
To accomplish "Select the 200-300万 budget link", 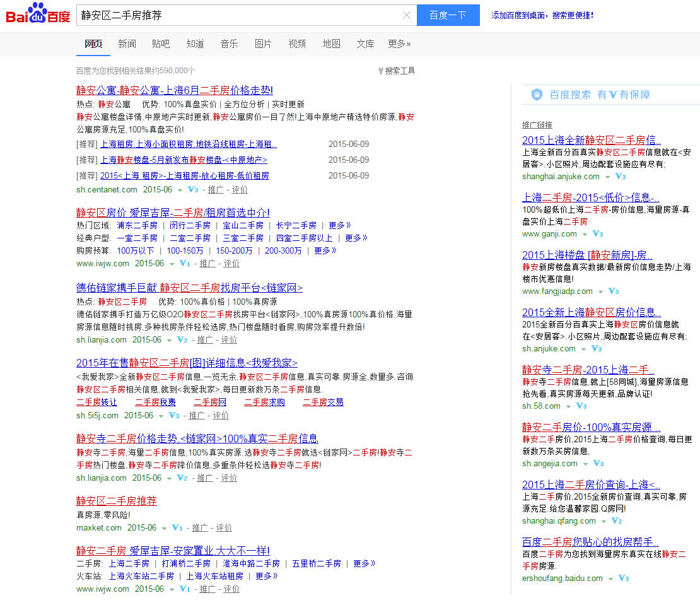I will pyautogui.click(x=283, y=250).
